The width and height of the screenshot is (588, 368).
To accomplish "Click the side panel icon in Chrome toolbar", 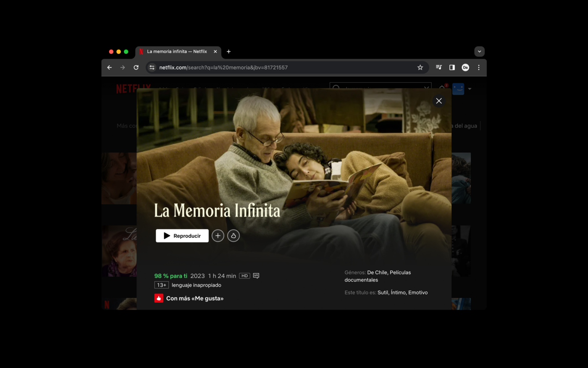I will [x=451, y=67].
